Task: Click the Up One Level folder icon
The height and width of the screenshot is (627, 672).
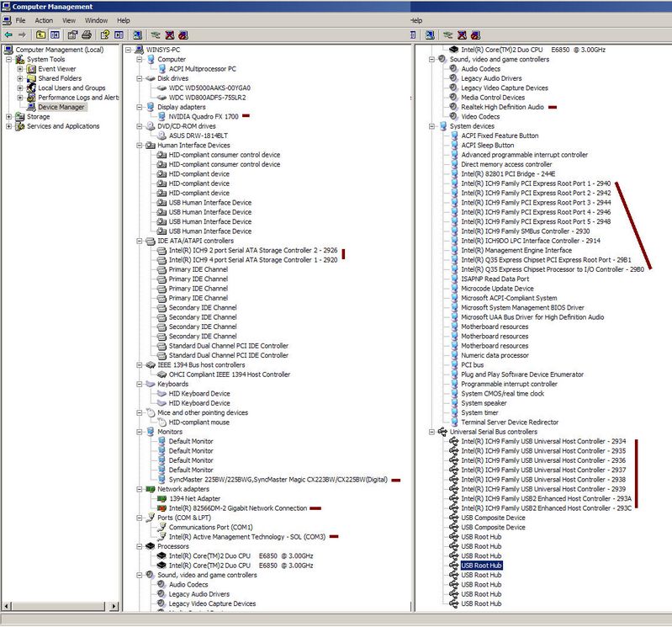Action: [40, 35]
